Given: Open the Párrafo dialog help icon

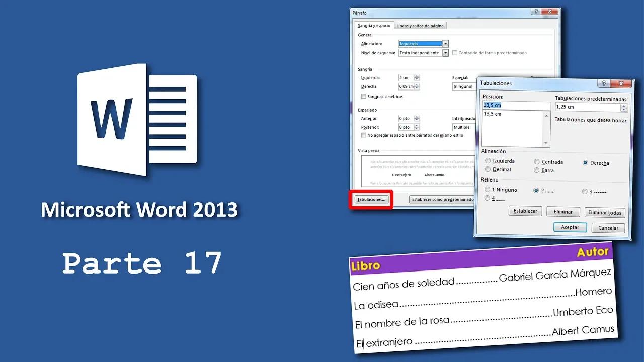Looking at the screenshot, I should point(535,11).
